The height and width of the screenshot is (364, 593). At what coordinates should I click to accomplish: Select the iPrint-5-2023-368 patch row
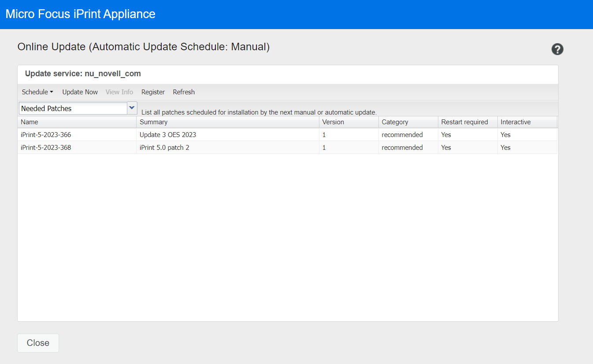click(46, 148)
